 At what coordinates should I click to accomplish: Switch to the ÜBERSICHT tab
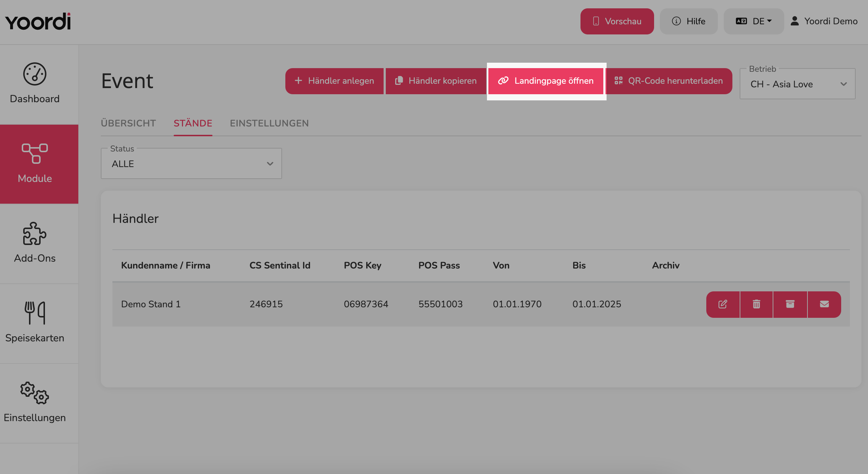[128, 123]
